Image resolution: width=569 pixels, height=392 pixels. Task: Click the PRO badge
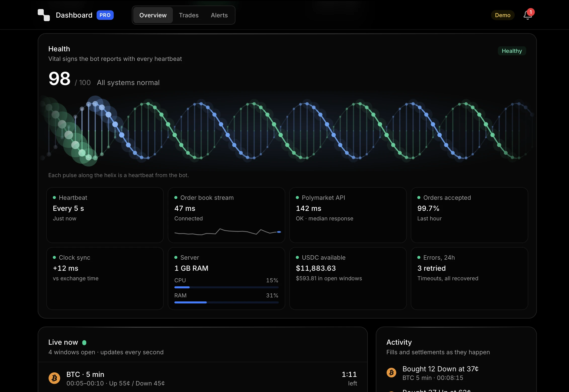pos(105,15)
